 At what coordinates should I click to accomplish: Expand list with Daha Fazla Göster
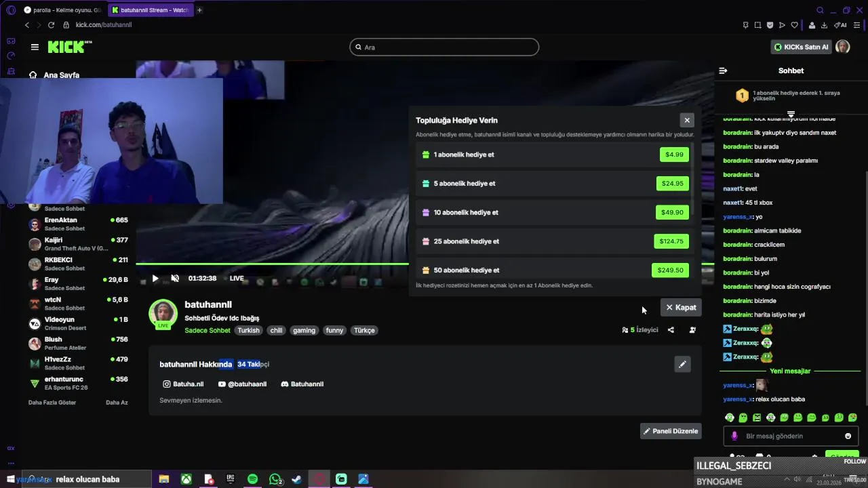[52, 403]
